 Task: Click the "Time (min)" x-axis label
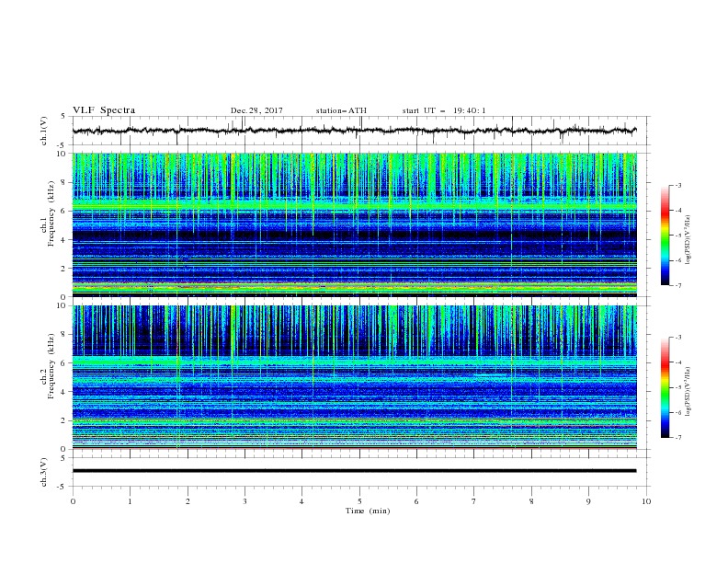click(368, 511)
